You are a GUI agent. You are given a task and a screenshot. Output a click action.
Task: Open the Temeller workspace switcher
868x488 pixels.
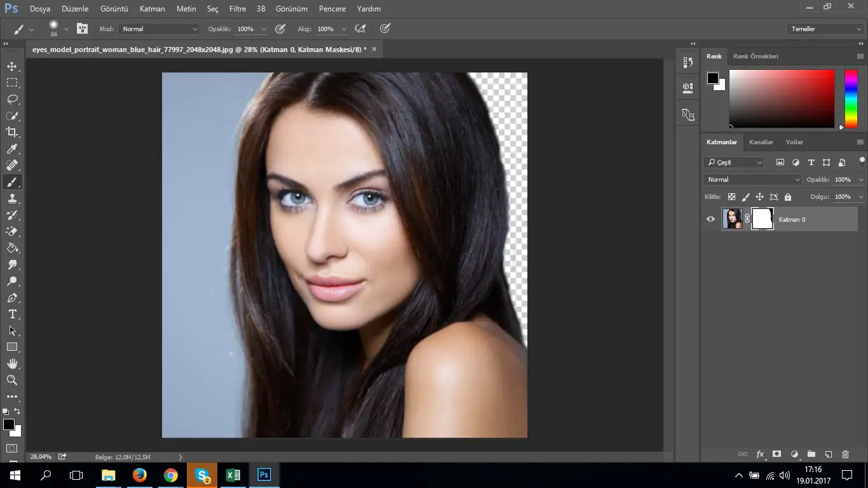pos(824,29)
